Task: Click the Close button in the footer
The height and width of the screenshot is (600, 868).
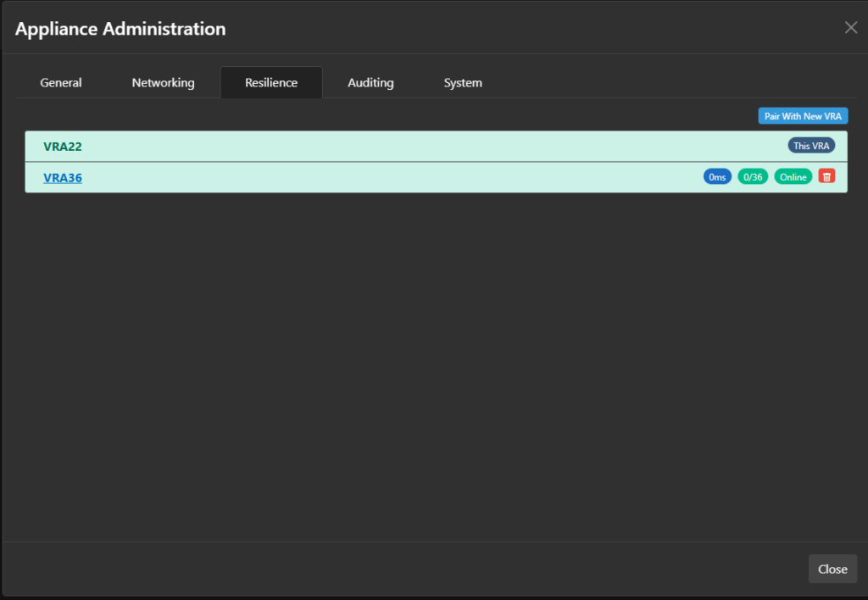Action: click(x=832, y=569)
